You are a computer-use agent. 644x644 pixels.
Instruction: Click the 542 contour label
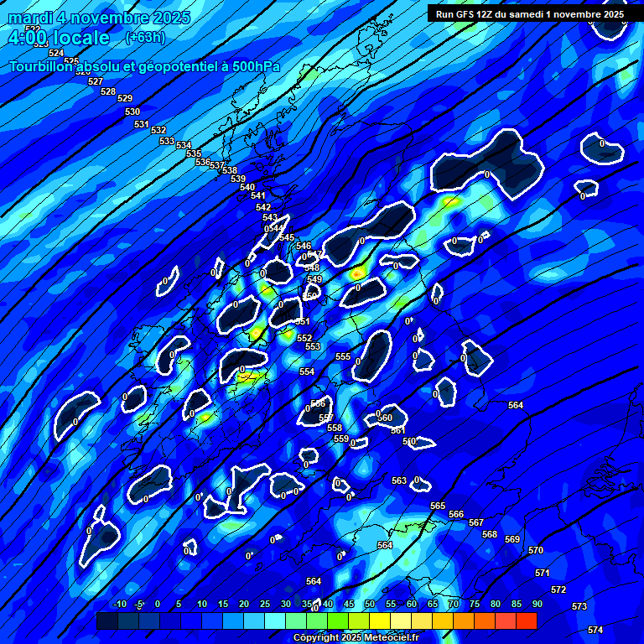(263, 207)
